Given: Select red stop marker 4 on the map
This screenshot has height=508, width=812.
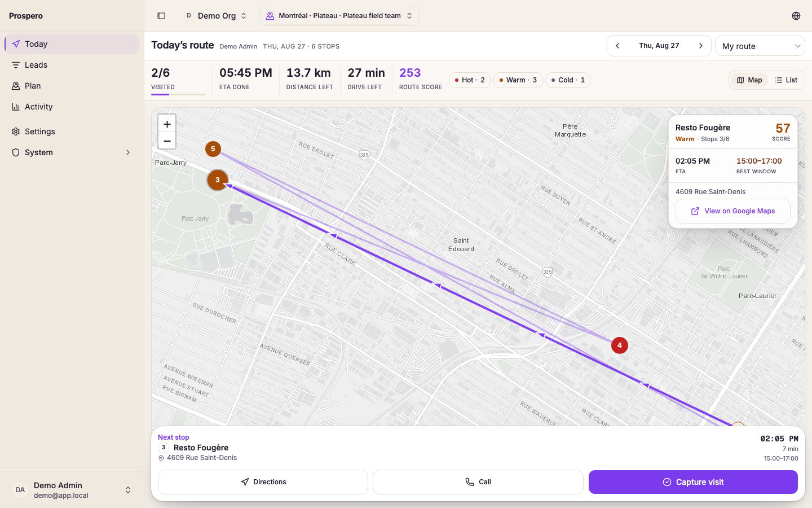Looking at the screenshot, I should [620, 345].
